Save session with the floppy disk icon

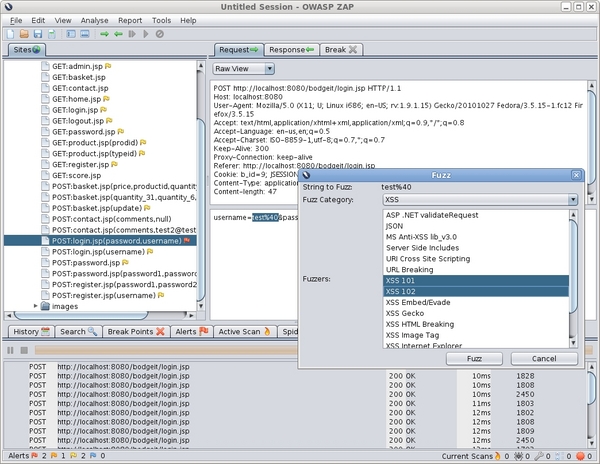[x=38, y=34]
